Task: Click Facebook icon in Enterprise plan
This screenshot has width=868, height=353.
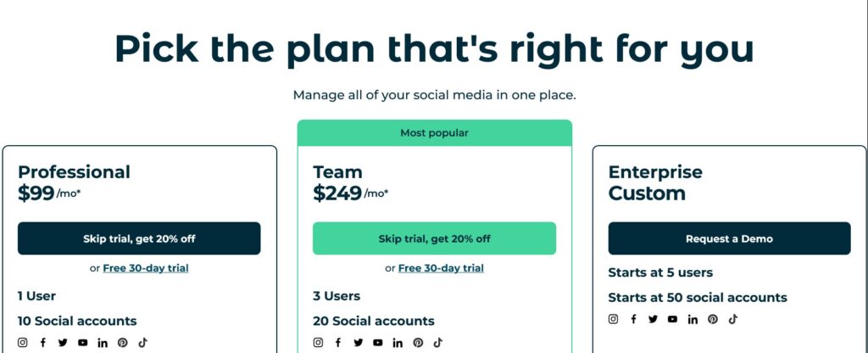Action: [633, 319]
